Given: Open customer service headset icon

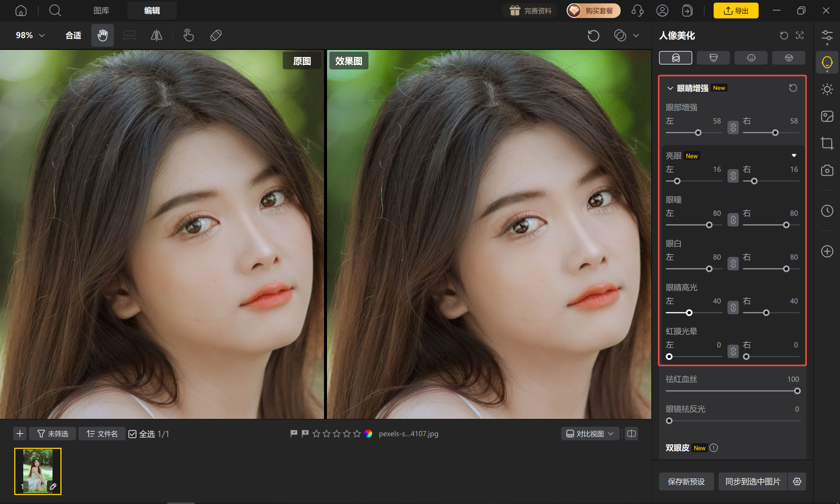Looking at the screenshot, I should 637,10.
